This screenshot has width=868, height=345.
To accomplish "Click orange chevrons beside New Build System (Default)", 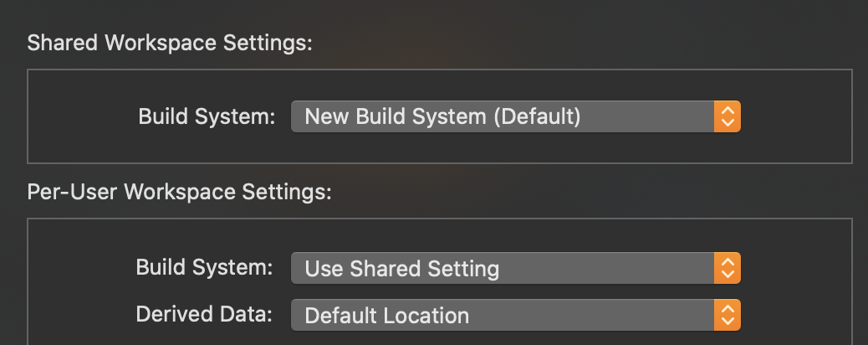I will pyautogui.click(x=728, y=116).
